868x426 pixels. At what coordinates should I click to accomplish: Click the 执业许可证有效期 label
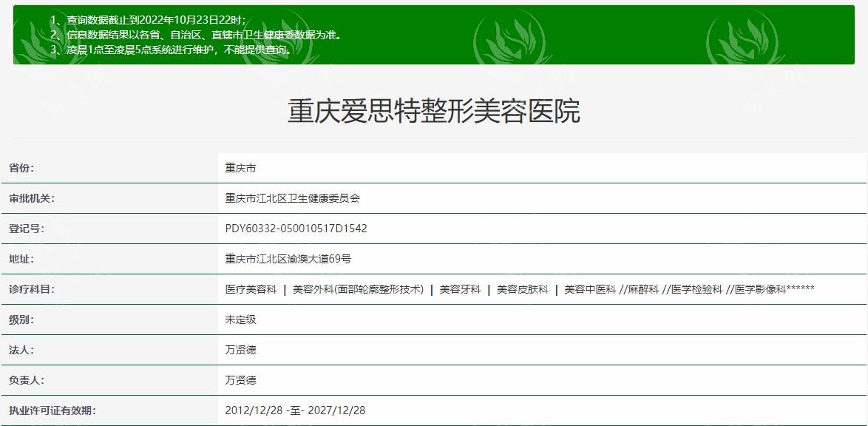click(x=52, y=410)
